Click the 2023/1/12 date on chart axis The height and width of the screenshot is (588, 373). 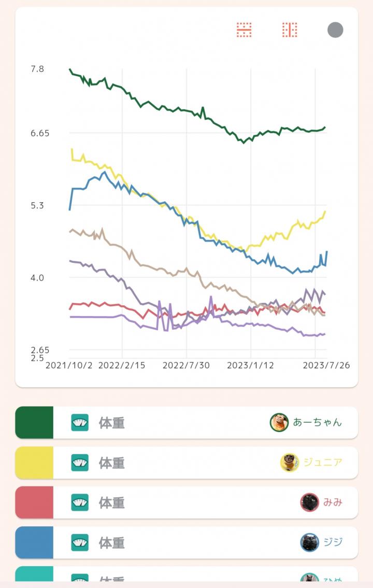pos(250,365)
